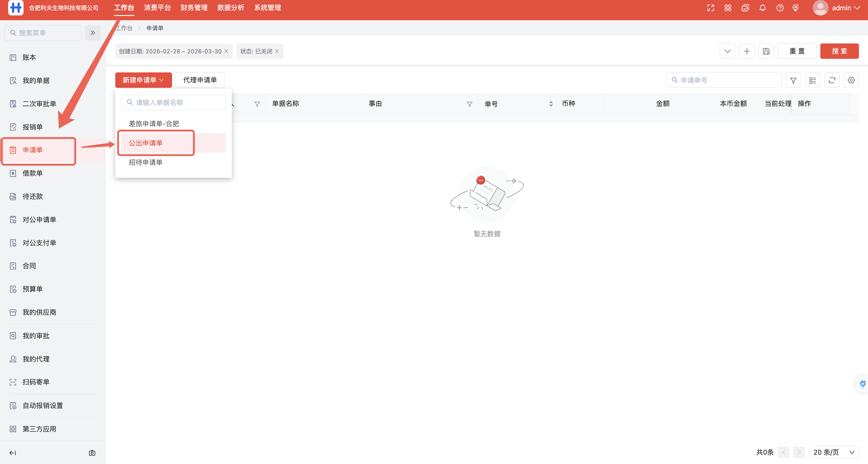Toggle sort on 单号 column

[550, 104]
